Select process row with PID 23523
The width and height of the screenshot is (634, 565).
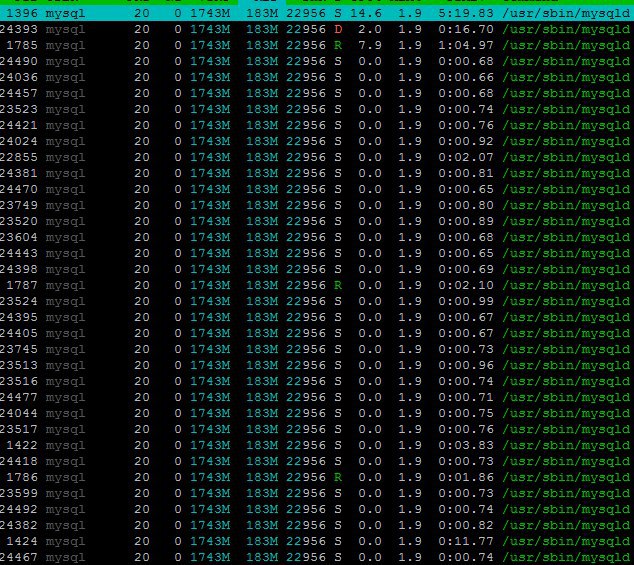click(x=317, y=109)
